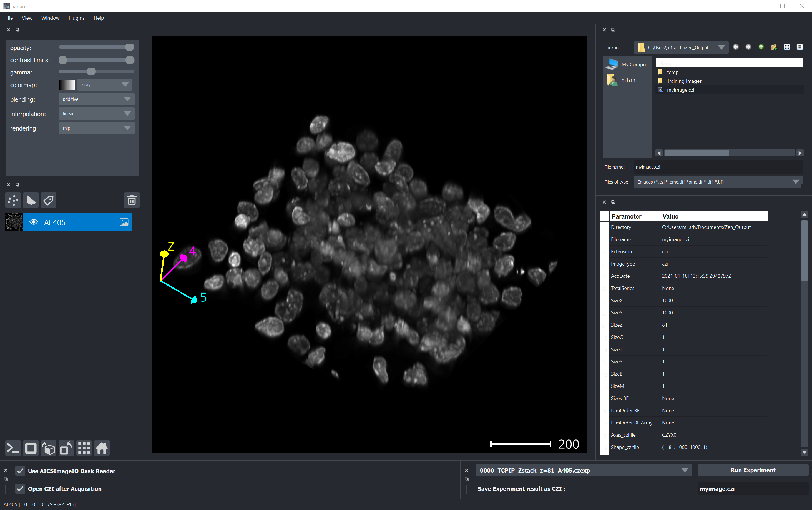Expand the rendering mip dropdown
Image resolution: width=812 pixels, height=510 pixels.
tap(96, 128)
